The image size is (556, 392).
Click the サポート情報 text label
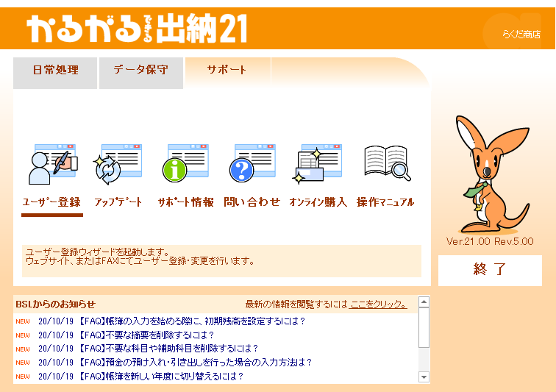click(x=185, y=202)
